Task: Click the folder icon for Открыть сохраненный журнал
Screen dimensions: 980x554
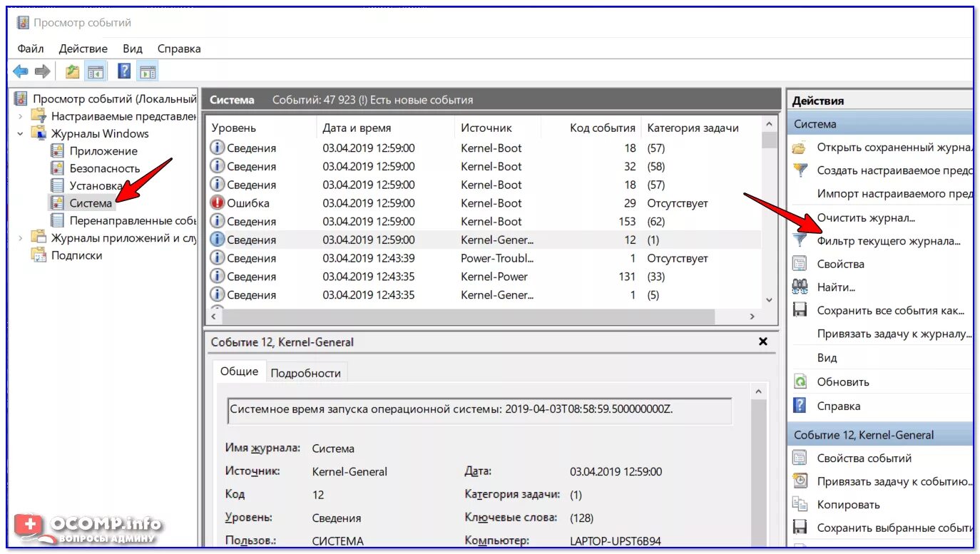Action: (800, 148)
